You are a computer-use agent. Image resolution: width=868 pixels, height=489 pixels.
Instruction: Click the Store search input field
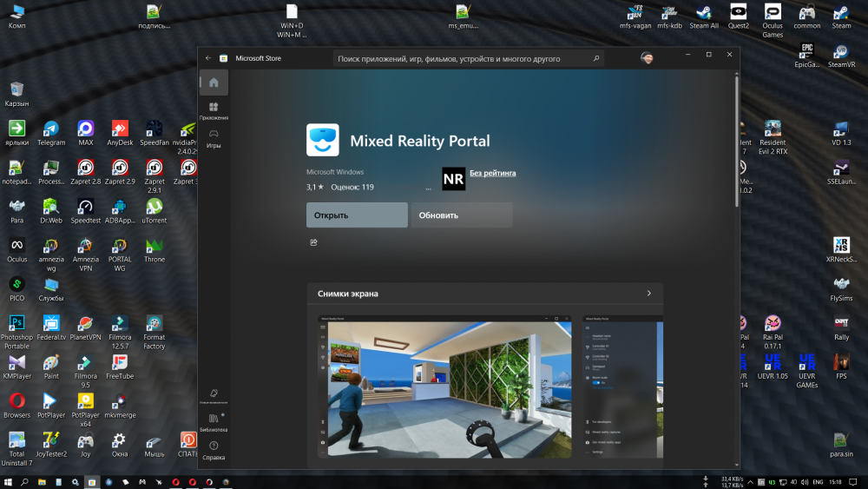(460, 59)
